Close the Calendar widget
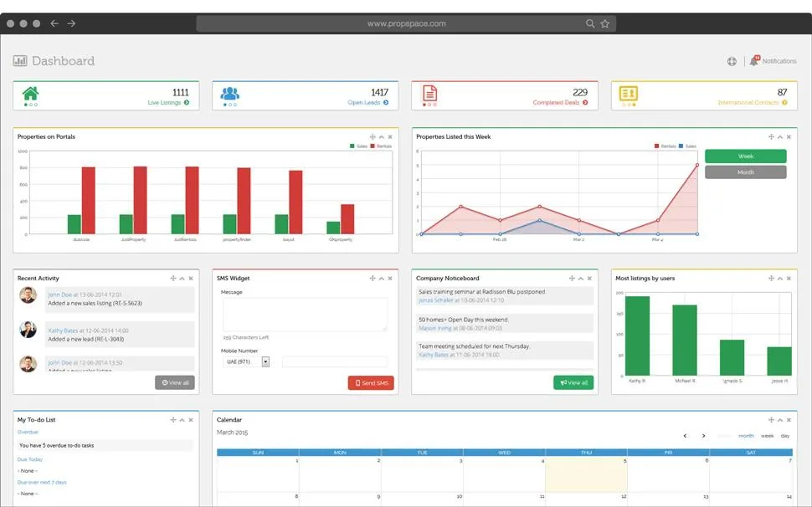The height and width of the screenshot is (507, 812). [789, 419]
